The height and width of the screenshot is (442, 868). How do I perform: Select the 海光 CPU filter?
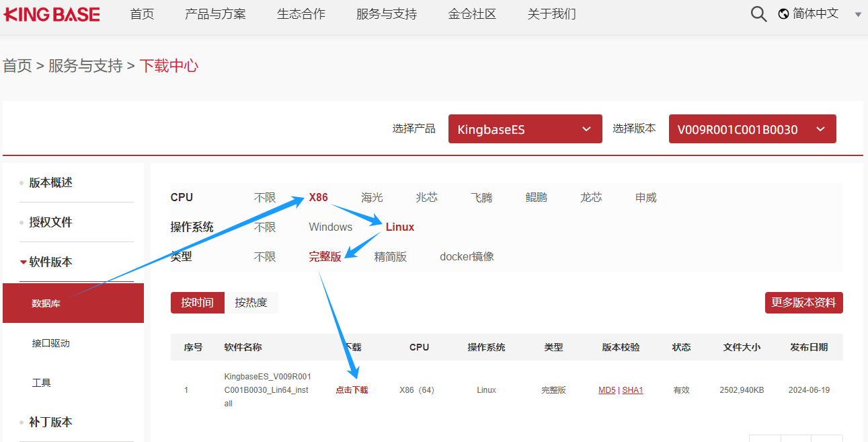click(372, 198)
